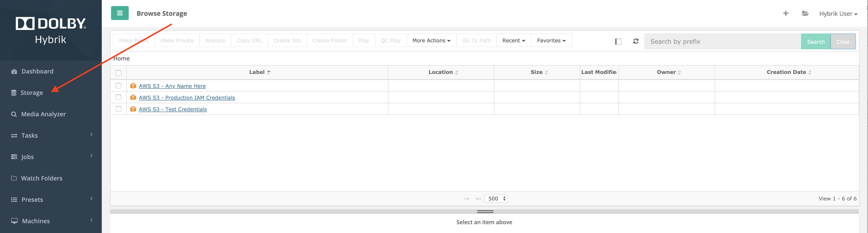Select the Tasks sidebar label

(x=29, y=136)
